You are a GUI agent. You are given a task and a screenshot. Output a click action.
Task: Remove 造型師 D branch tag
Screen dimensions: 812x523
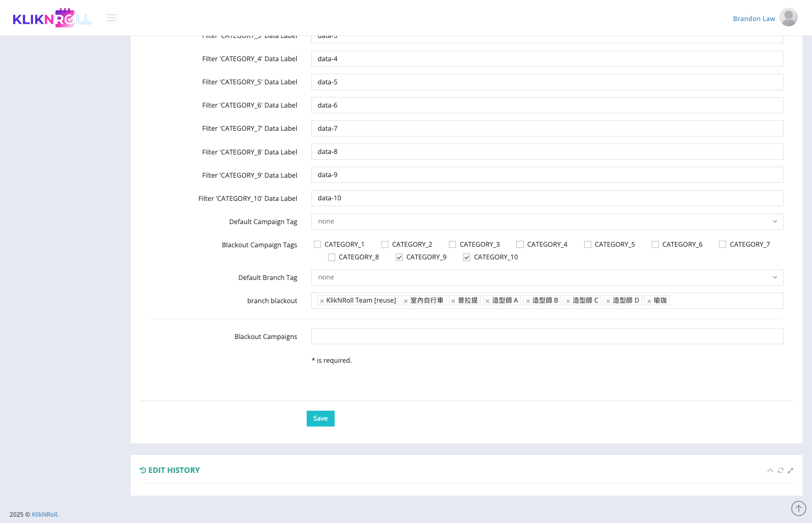pos(608,301)
